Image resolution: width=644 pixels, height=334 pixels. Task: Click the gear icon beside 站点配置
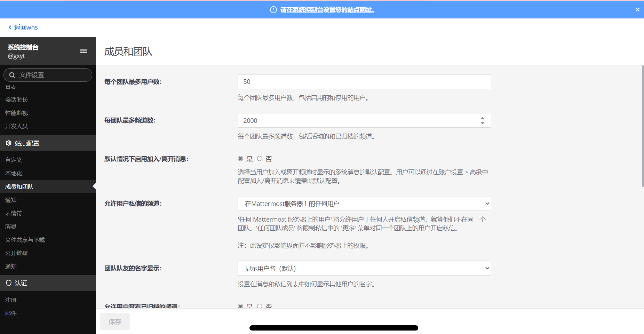9,143
